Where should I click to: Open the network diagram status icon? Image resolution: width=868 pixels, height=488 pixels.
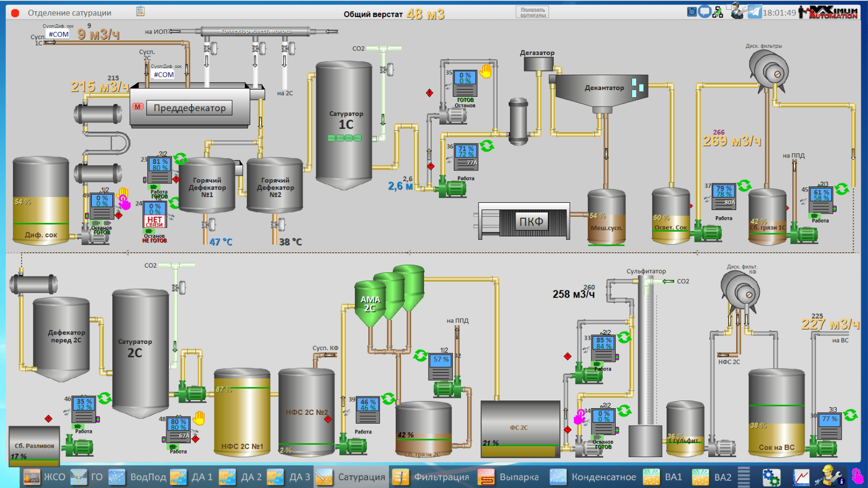pyautogui.click(x=718, y=12)
